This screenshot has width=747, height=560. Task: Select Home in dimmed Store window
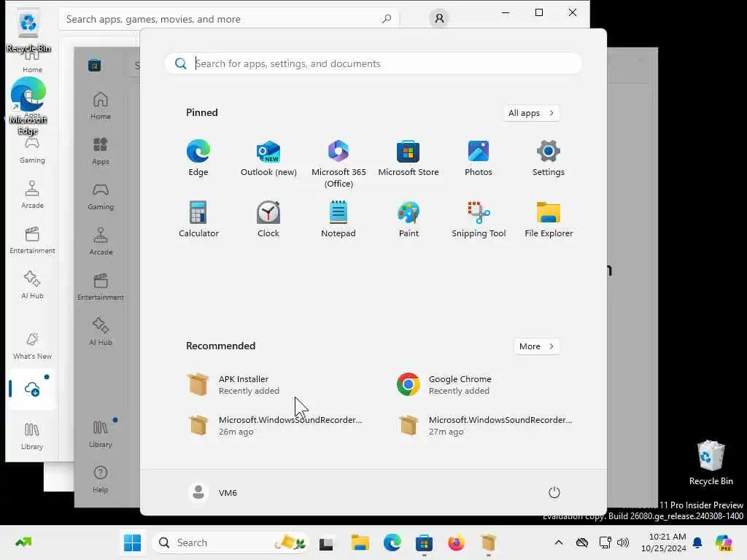click(x=101, y=106)
